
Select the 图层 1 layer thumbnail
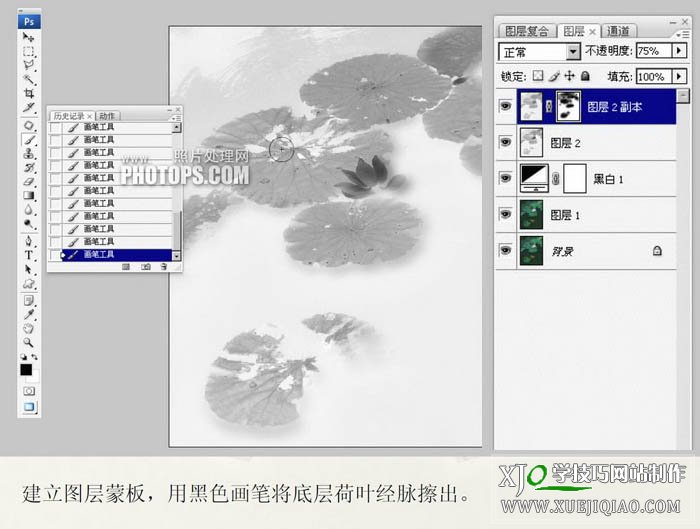531,215
